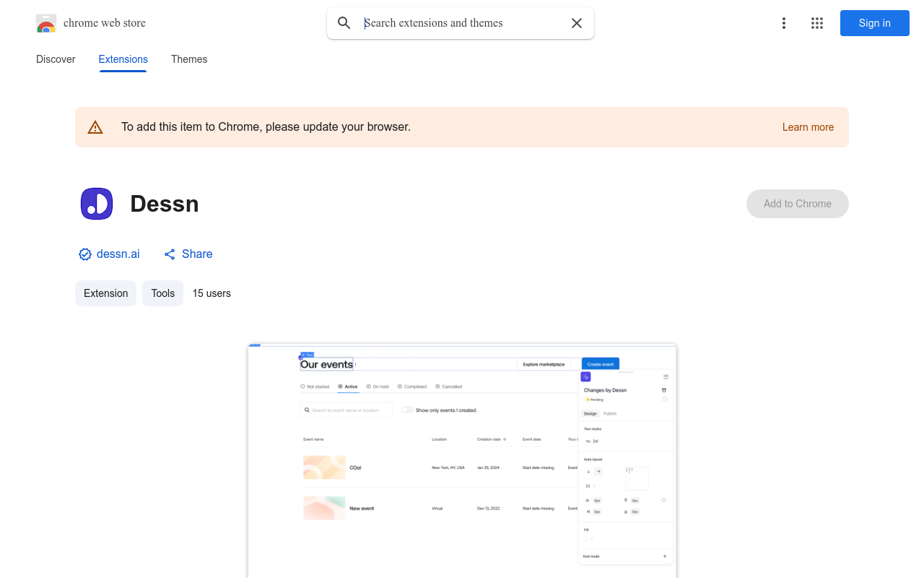The width and height of the screenshot is (924, 578).
Task: Click the Share link
Action: 188,254
